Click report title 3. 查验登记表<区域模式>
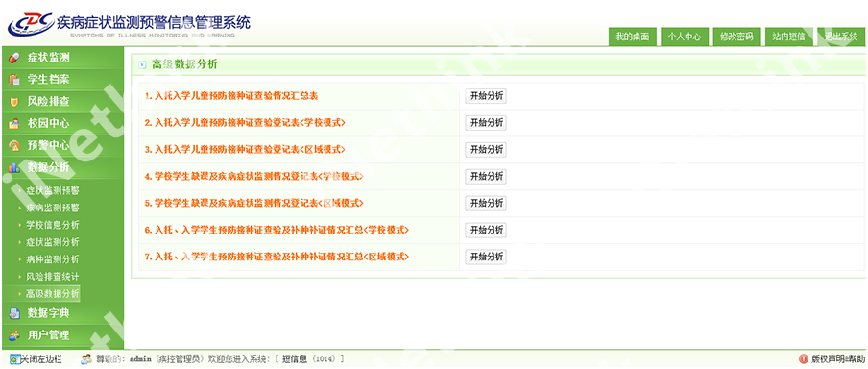 click(x=245, y=150)
